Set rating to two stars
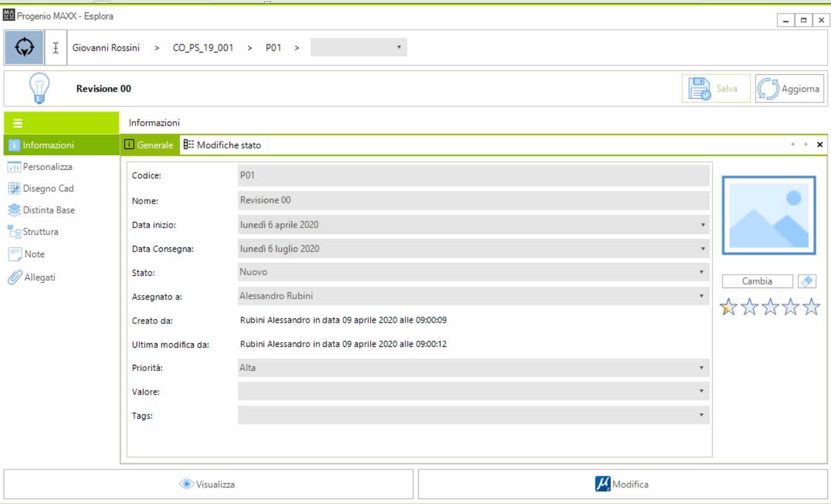This screenshot has width=831, height=504. (749, 307)
